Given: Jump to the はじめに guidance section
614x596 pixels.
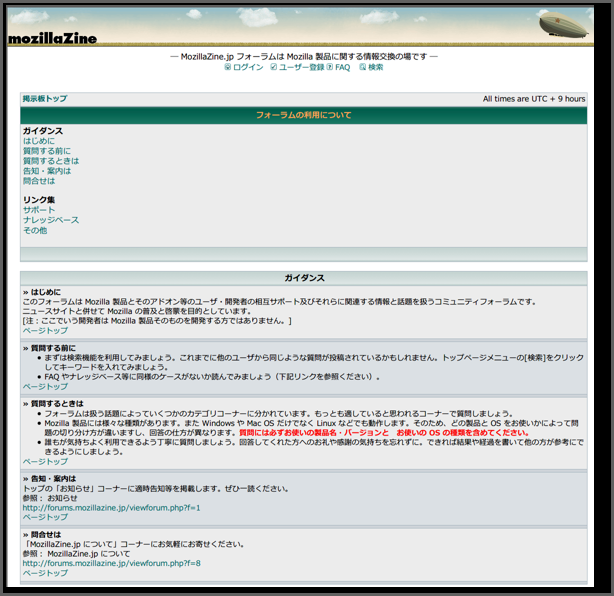Looking at the screenshot, I should [39, 141].
